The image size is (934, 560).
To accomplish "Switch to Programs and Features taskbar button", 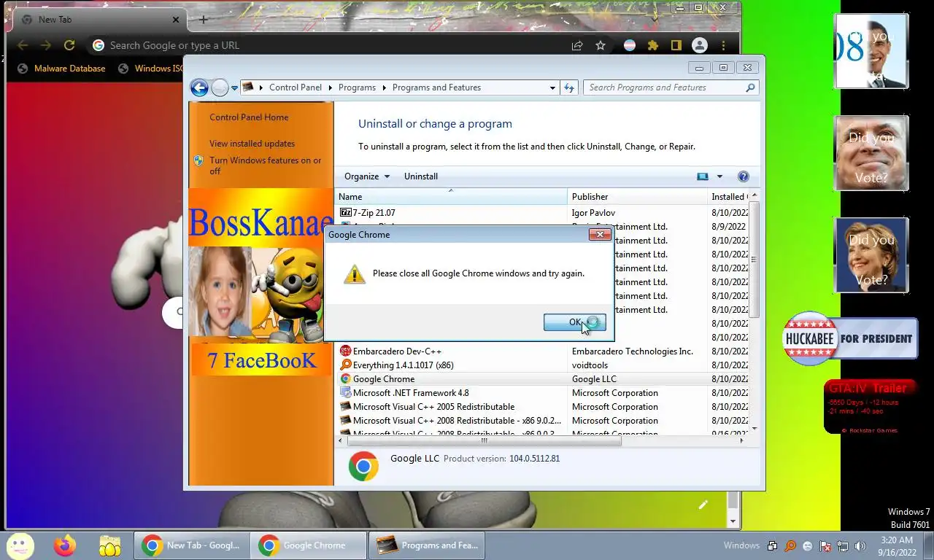I will (x=427, y=545).
